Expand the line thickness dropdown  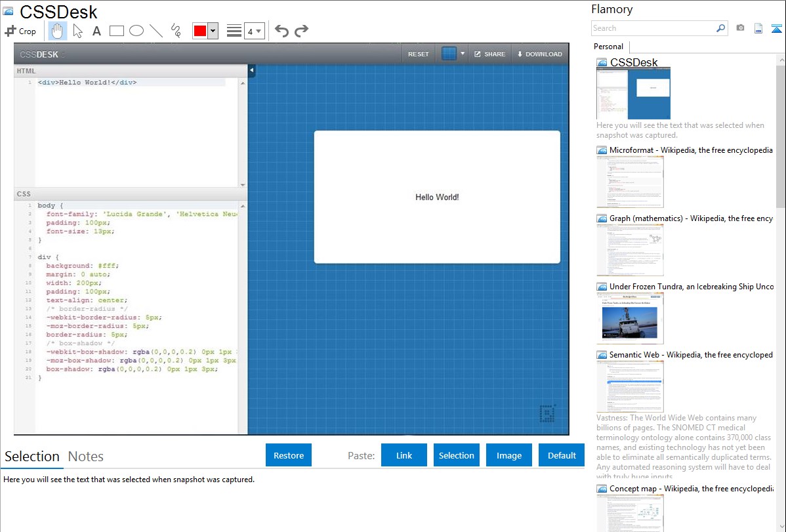255,31
